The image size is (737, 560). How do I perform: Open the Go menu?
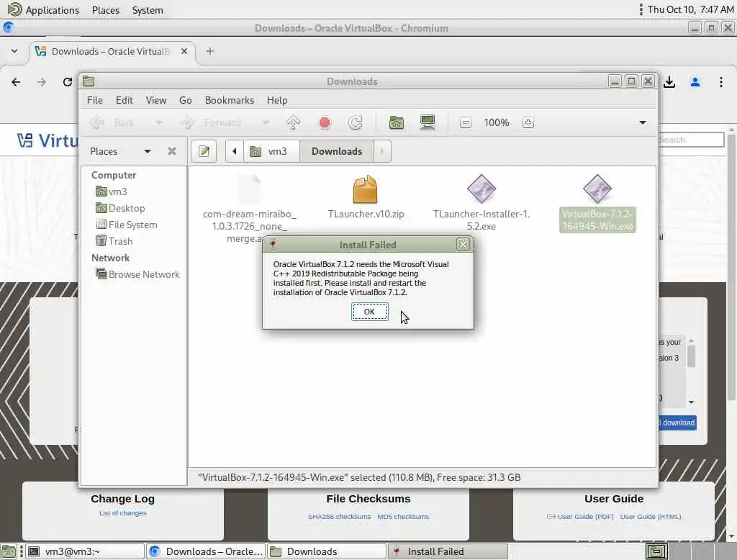[x=185, y=100]
